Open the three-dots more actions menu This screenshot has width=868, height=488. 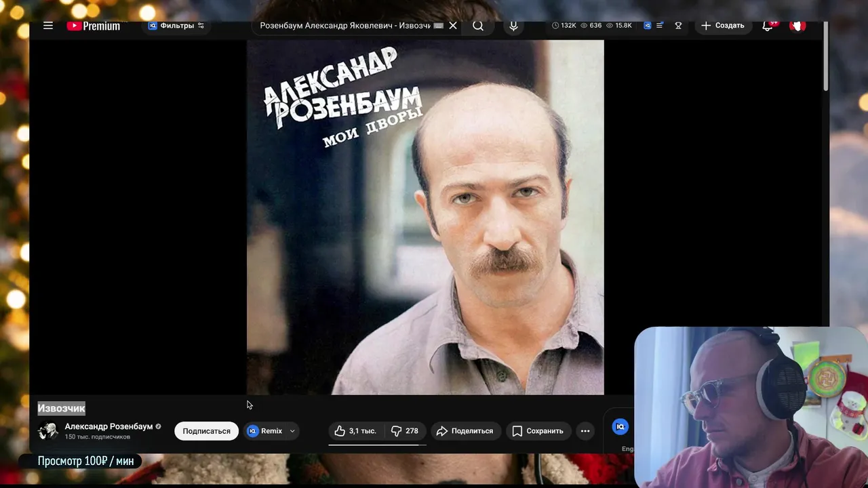pyautogui.click(x=585, y=431)
